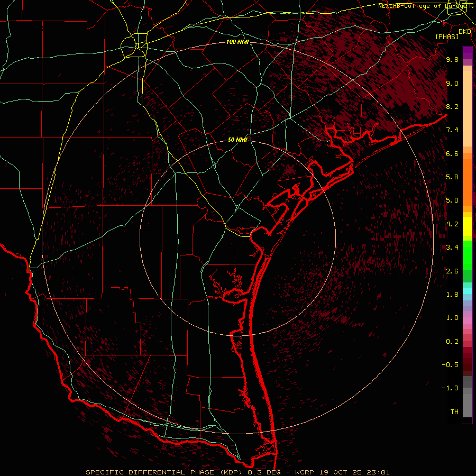Select the 7.4 scale label
476x476 pixels.
(452, 130)
